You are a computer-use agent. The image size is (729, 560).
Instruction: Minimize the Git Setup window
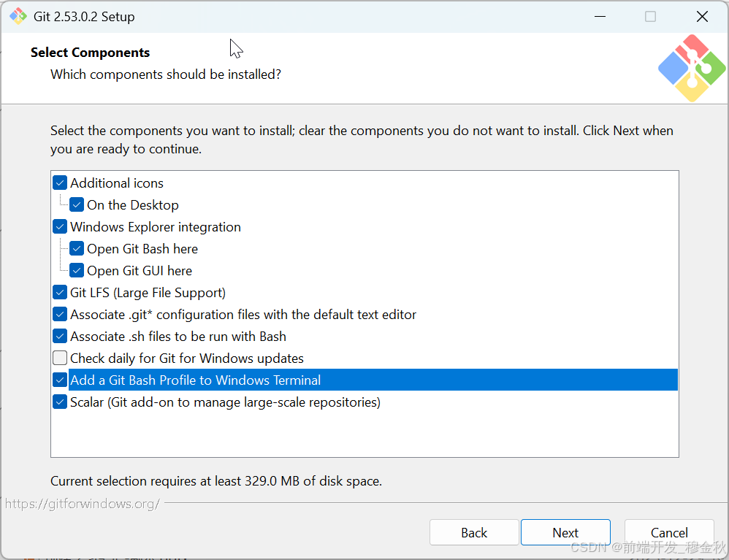tap(600, 16)
